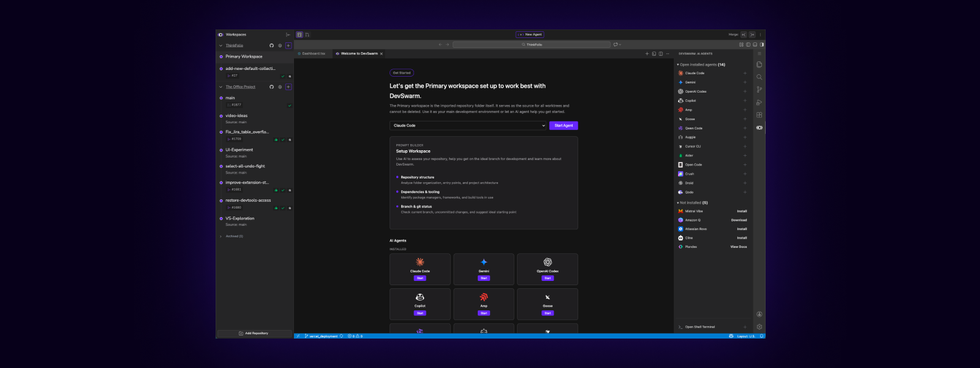Viewport: 980px width, 368px height.
Task: Open the Extensions icon
Action: click(759, 115)
